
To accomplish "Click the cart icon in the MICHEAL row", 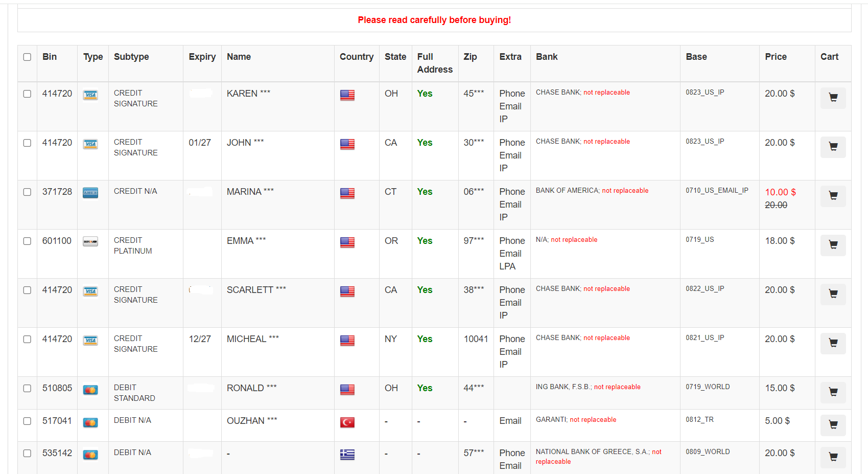I will click(x=833, y=343).
